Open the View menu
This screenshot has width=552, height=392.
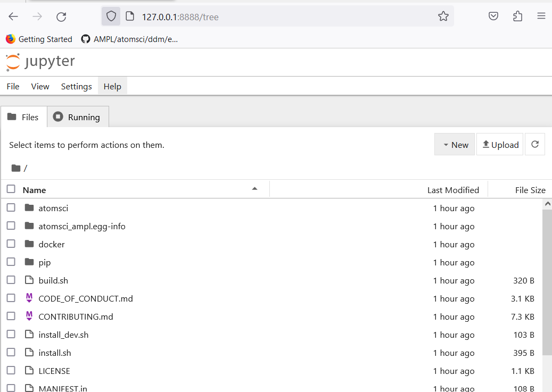tap(40, 87)
